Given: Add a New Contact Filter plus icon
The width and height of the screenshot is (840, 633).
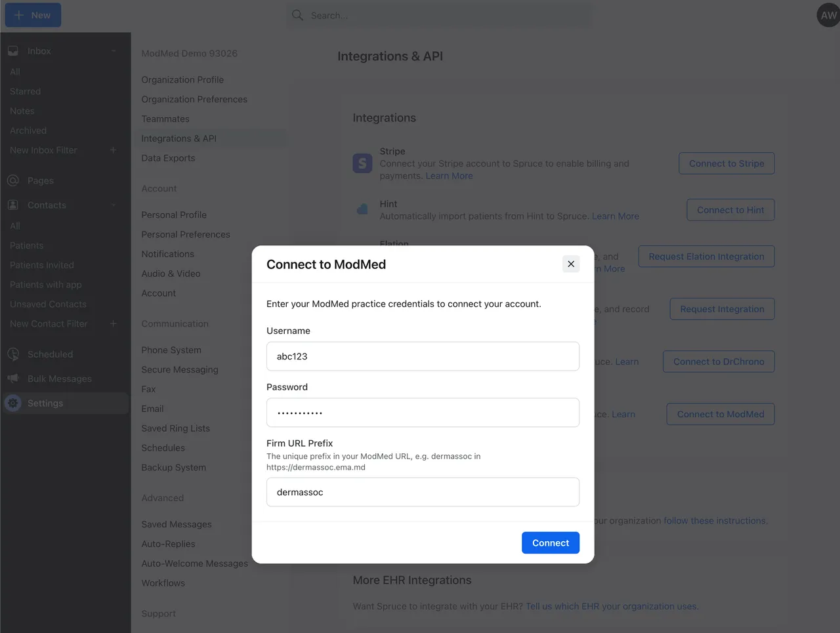Looking at the screenshot, I should [113, 324].
